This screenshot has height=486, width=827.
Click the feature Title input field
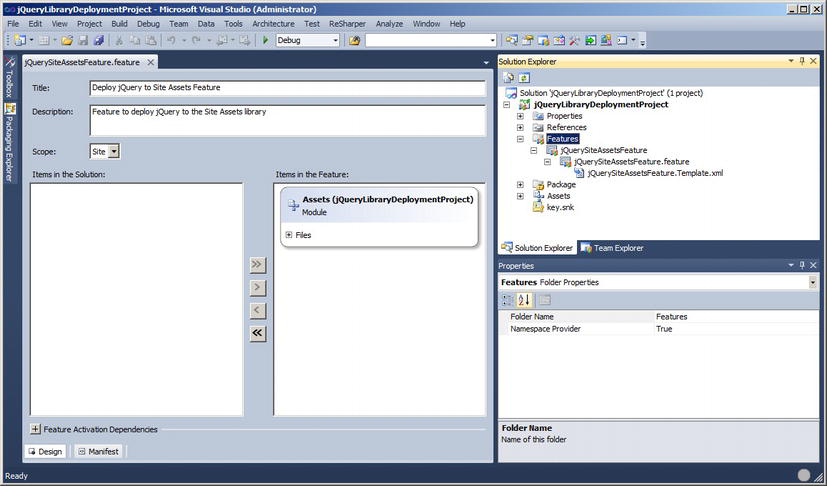pyautogui.click(x=287, y=88)
